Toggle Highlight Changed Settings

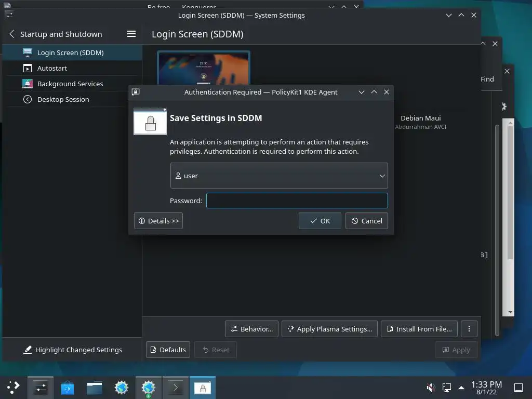click(x=72, y=350)
